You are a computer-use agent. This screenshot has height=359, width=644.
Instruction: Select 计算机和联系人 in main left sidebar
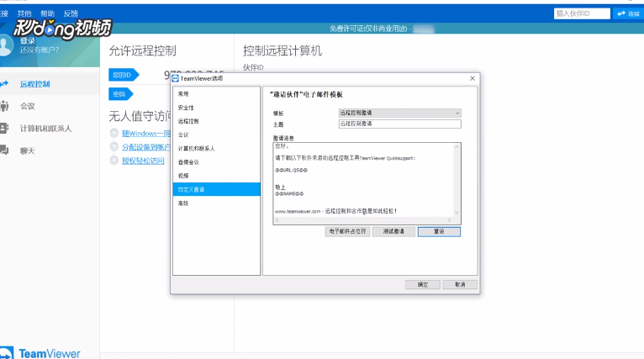pyautogui.click(x=46, y=129)
